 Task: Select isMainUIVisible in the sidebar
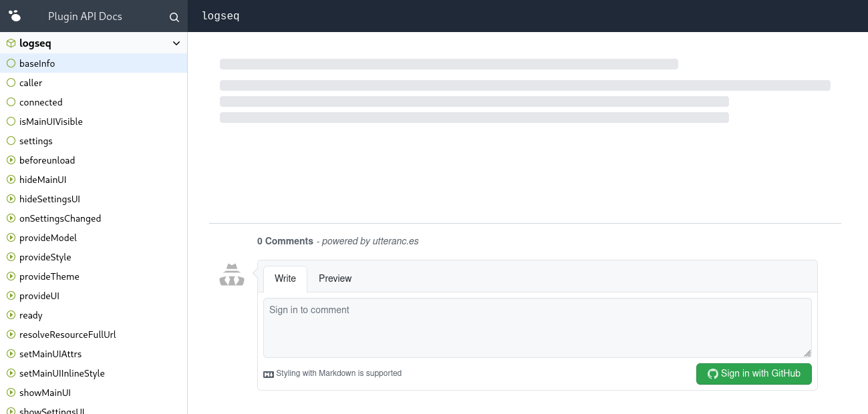click(x=51, y=122)
